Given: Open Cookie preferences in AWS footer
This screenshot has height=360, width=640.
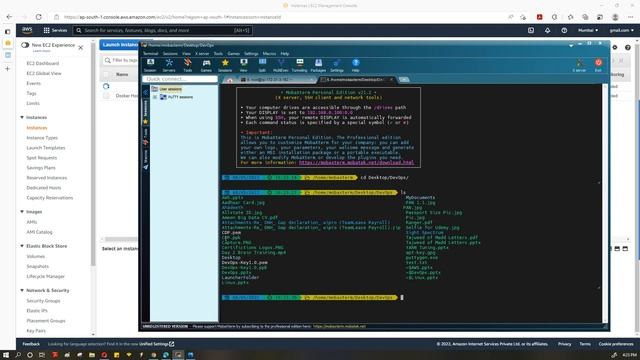Looking at the screenshot, I should 616,344.
